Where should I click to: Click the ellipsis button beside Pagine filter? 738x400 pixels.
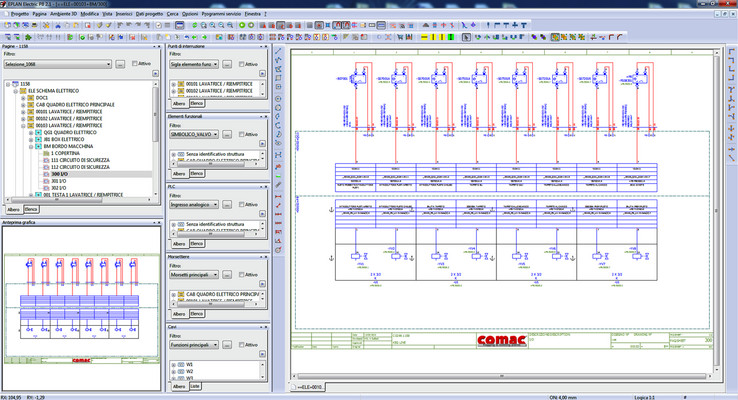pos(120,64)
